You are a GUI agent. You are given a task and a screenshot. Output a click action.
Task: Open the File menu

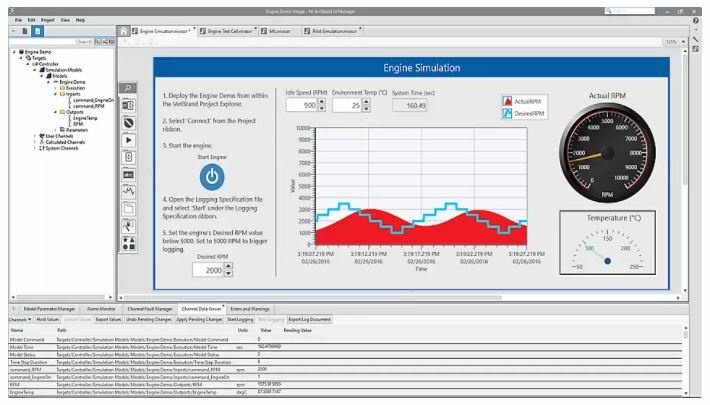point(19,20)
